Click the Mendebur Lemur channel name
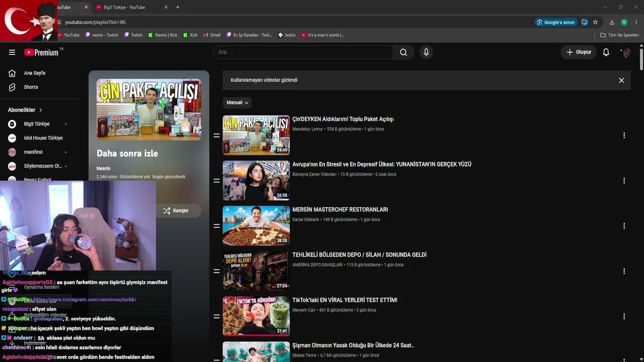The width and height of the screenshot is (644, 362). [x=307, y=129]
